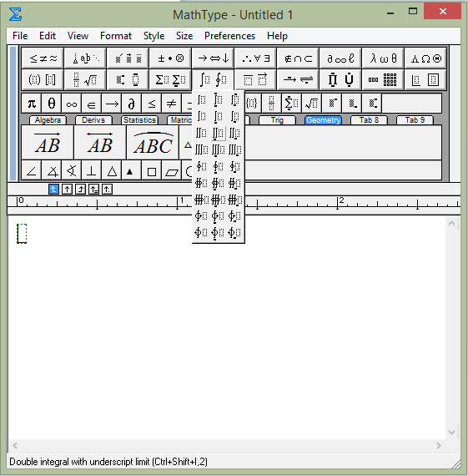Insert the parallelogram symbol from Geometry tab
The height and width of the screenshot is (476, 468).
[171, 171]
